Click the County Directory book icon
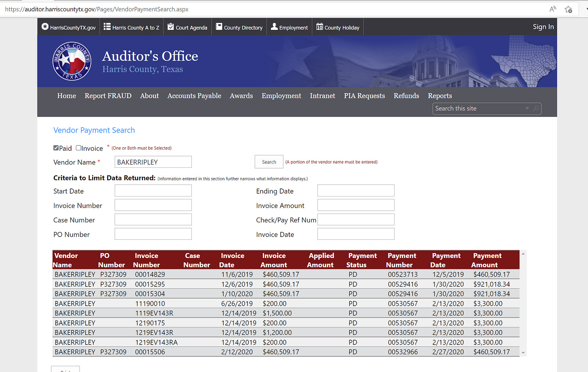 coord(219,27)
